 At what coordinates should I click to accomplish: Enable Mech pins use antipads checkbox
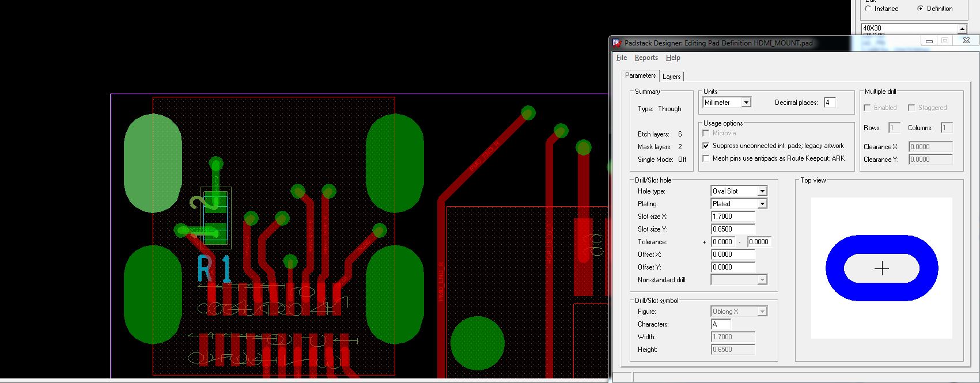pyautogui.click(x=706, y=158)
